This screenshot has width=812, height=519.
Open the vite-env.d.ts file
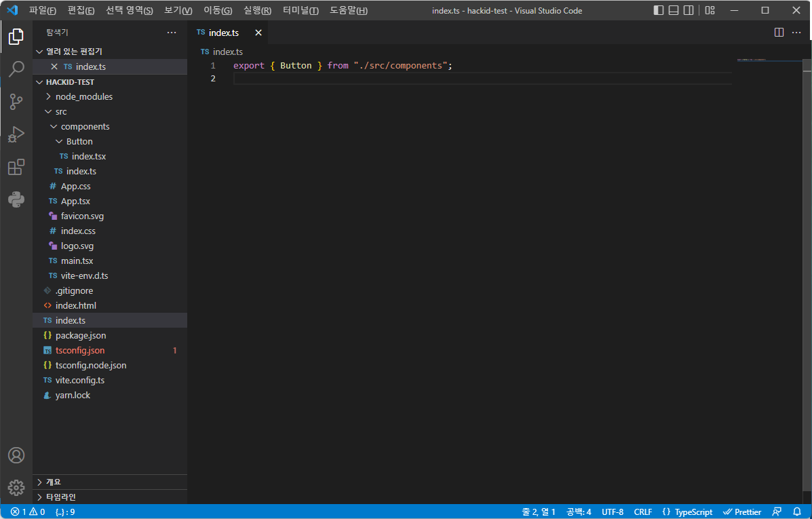(x=110, y=275)
